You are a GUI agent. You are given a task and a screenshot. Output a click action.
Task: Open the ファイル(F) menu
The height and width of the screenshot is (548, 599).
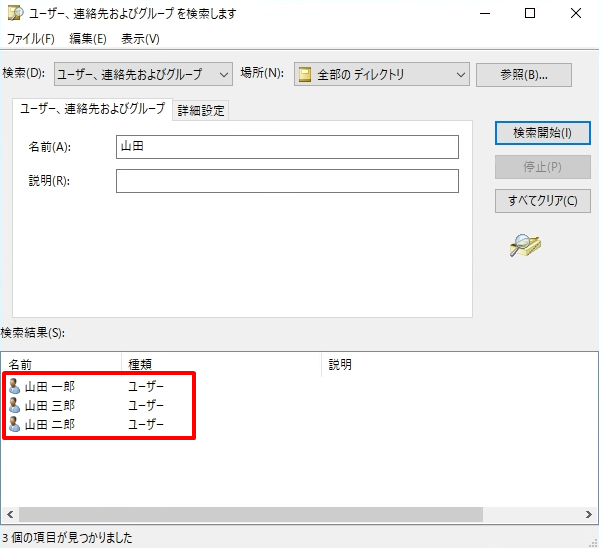pos(31,39)
